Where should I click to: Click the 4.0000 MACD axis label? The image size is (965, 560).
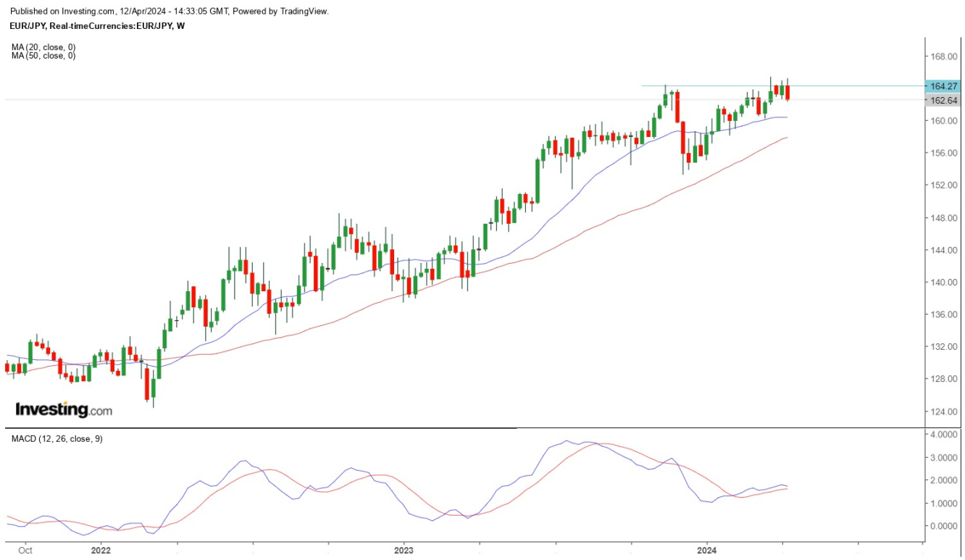(x=944, y=435)
